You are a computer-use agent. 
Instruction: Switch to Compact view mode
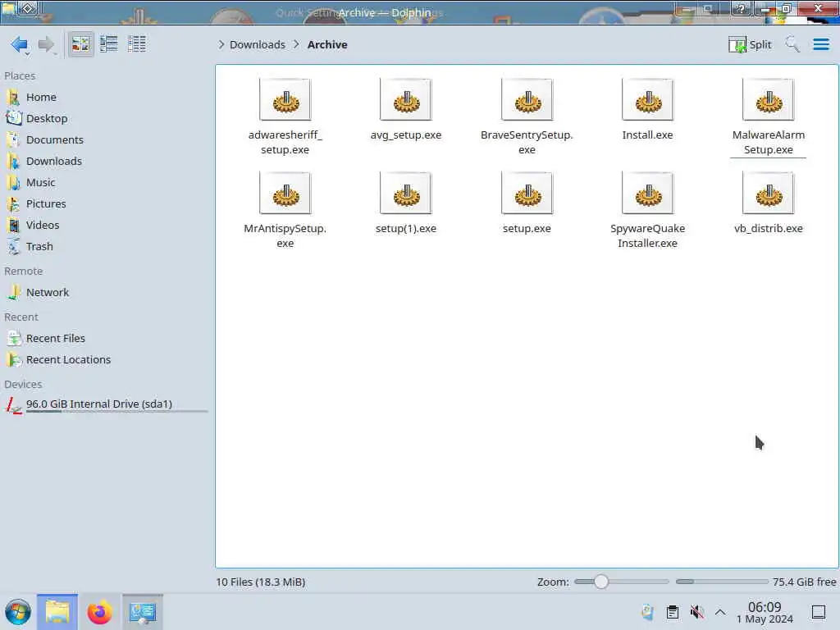[109, 44]
